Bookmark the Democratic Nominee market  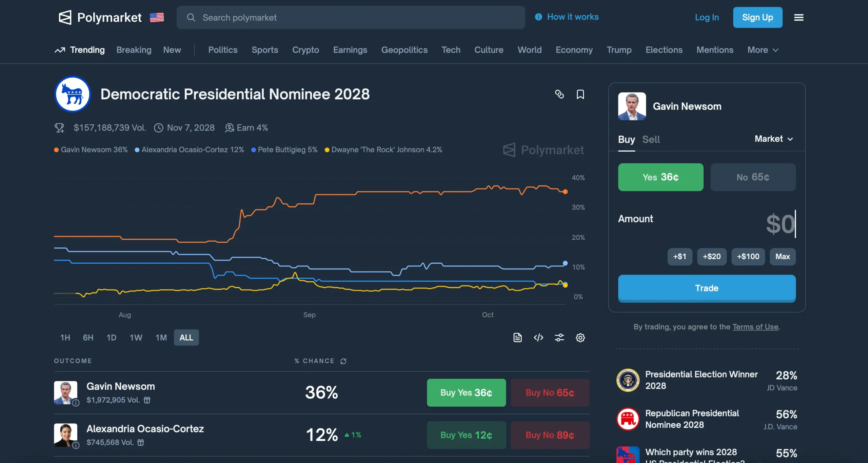pos(580,94)
